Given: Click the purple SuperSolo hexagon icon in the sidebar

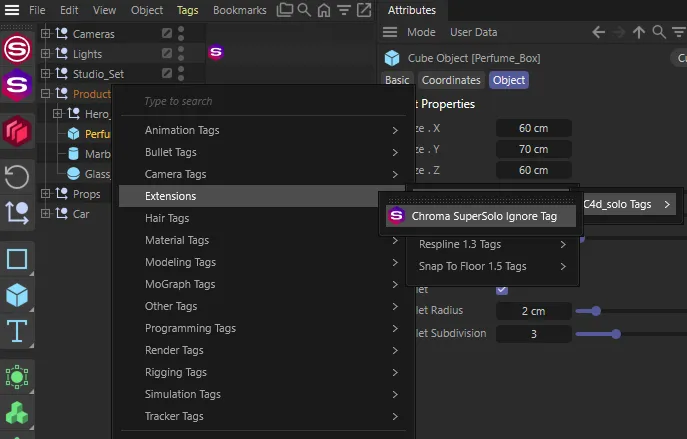Looking at the screenshot, I should pos(17,85).
